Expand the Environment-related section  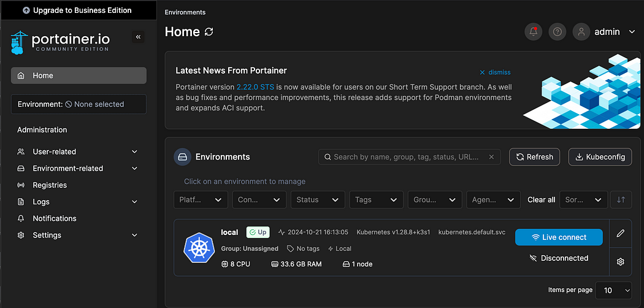point(77,168)
